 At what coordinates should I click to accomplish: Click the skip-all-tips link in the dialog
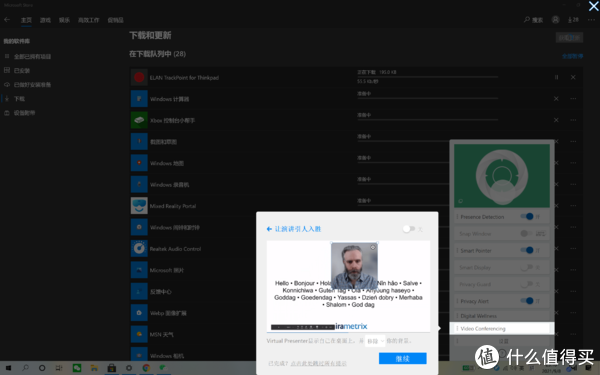point(318,363)
